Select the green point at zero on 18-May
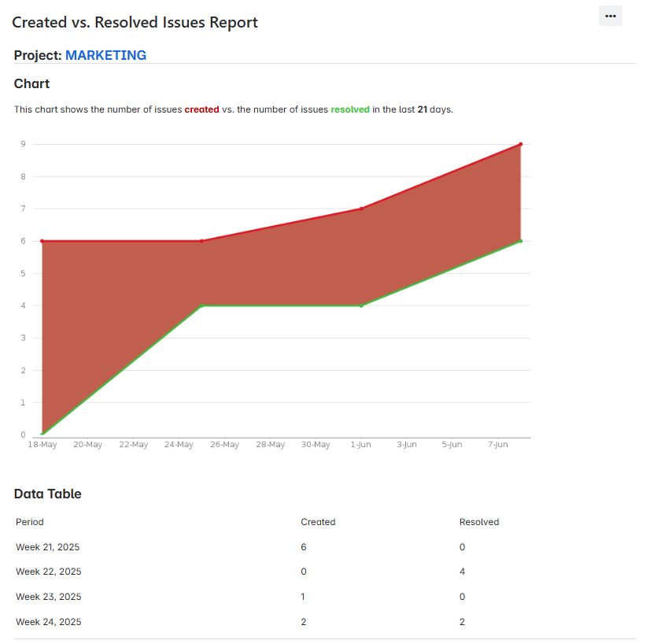The width and height of the screenshot is (646, 644). 42,432
